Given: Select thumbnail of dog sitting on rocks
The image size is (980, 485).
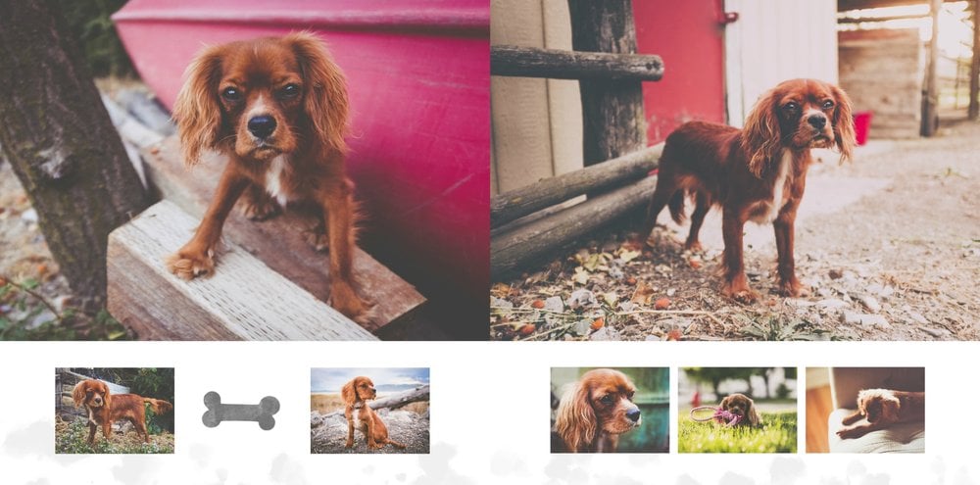Looking at the screenshot, I should pyautogui.click(x=370, y=410).
